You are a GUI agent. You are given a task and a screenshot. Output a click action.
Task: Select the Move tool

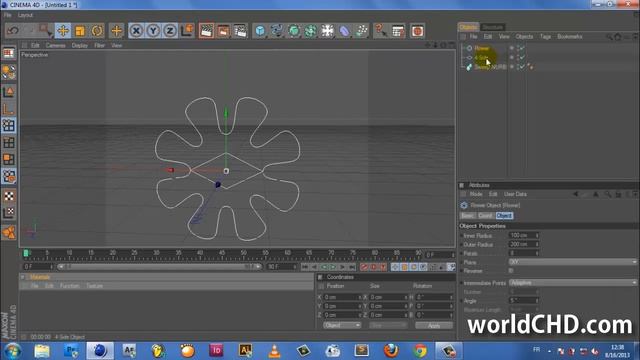(x=63, y=31)
